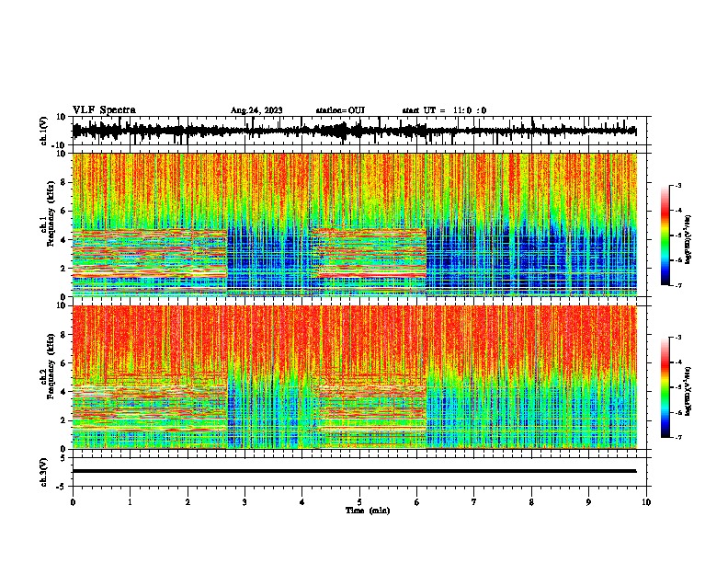Click the time axis tick label "5"
This screenshot has height=563, width=728.
[359, 501]
